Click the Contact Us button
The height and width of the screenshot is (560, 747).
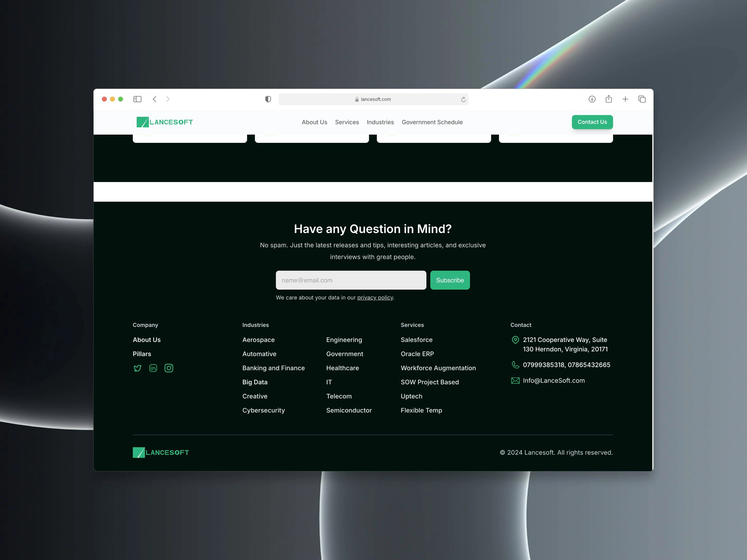tap(592, 122)
